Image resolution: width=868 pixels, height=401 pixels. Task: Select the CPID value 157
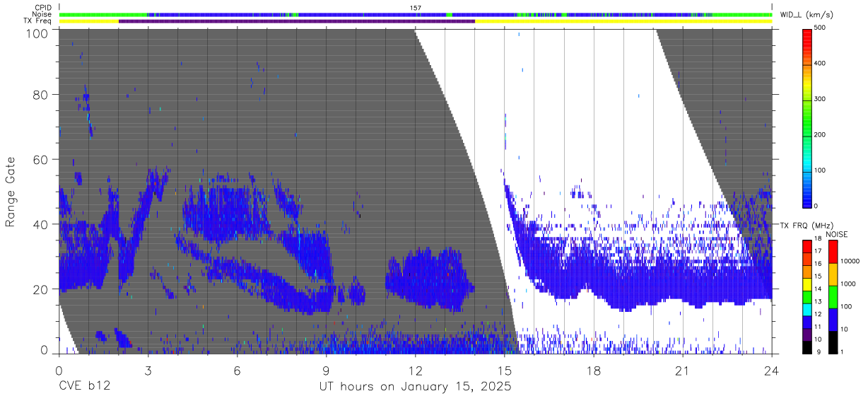click(415, 8)
